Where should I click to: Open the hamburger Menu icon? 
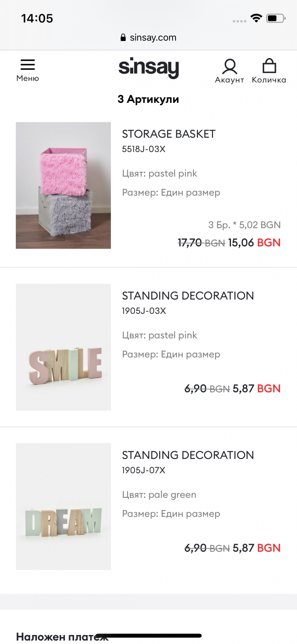[x=28, y=64]
